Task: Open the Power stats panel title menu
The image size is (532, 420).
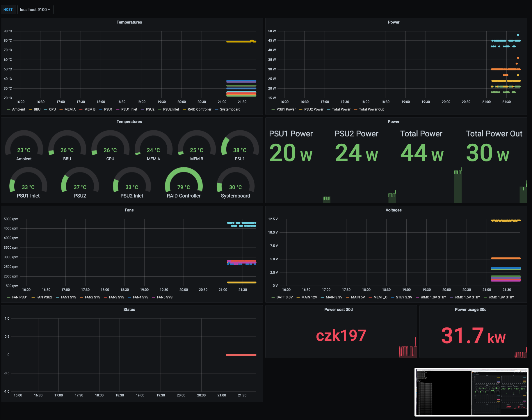Action: coord(394,122)
